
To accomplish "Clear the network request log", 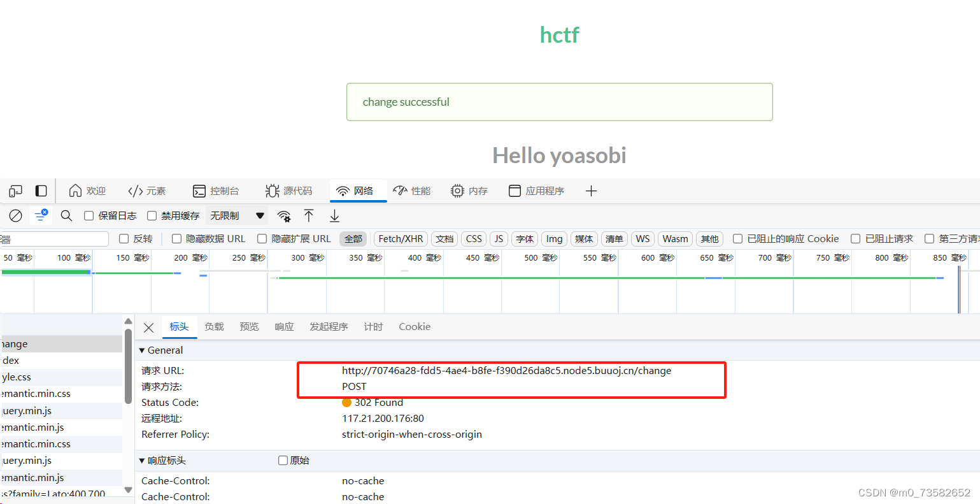I will click(15, 215).
